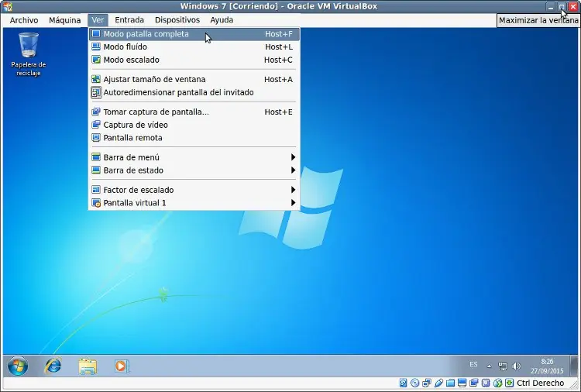Open the Entrada menu
The image size is (581, 392).
[x=129, y=20]
